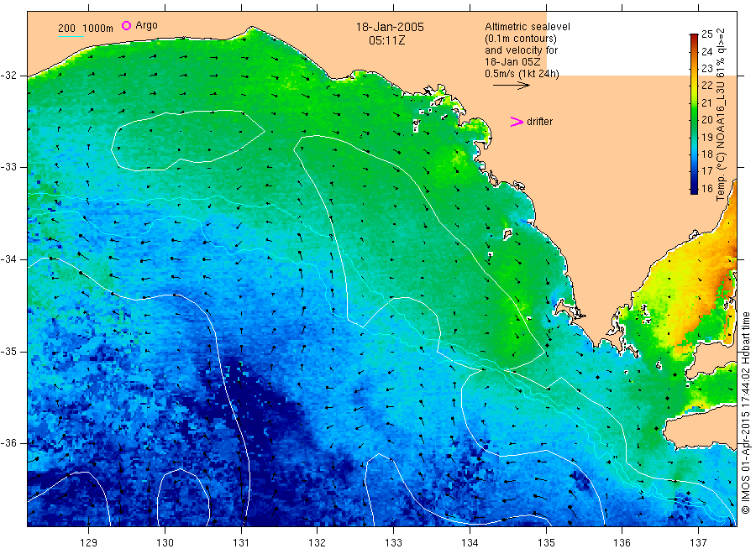Image resolution: width=756 pixels, height=554 pixels.
Task: Click the 23 label on the color scale
Action: pos(707,68)
